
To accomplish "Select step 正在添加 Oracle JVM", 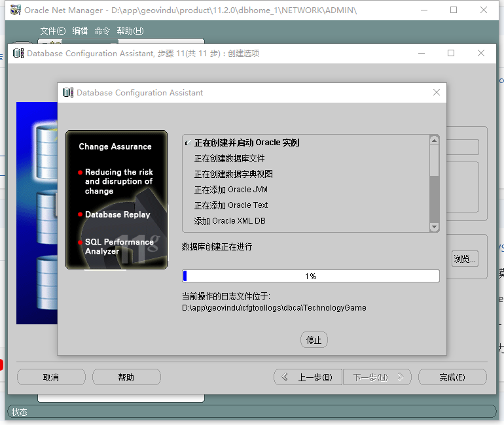I will point(231,190).
